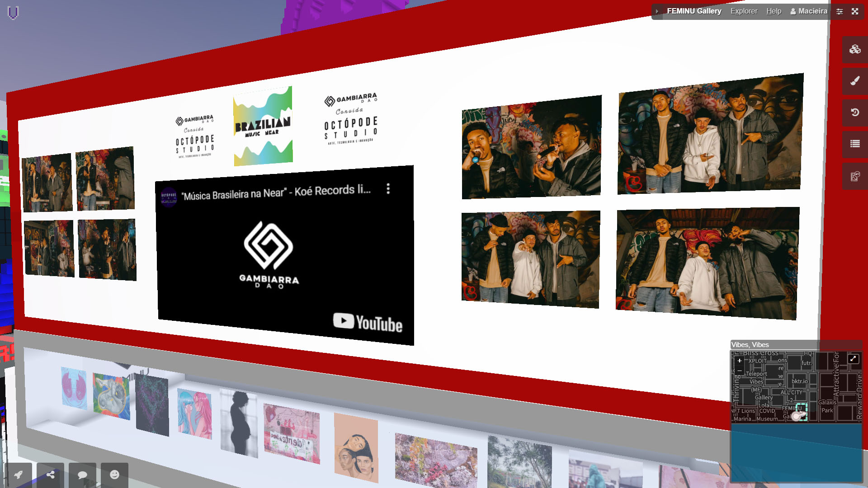The height and width of the screenshot is (488, 868).
Task: Open the features list panel
Action: tap(854, 144)
